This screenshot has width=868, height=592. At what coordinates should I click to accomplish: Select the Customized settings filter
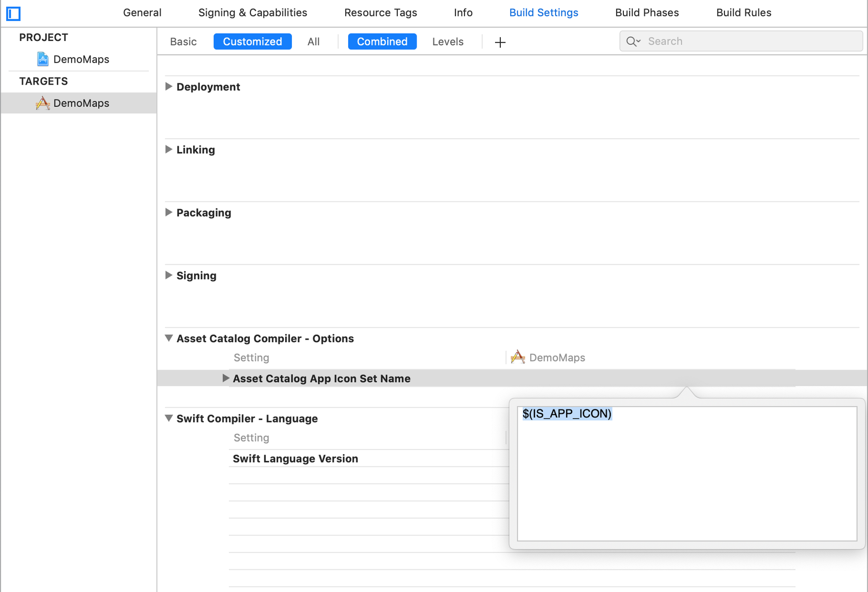(253, 42)
